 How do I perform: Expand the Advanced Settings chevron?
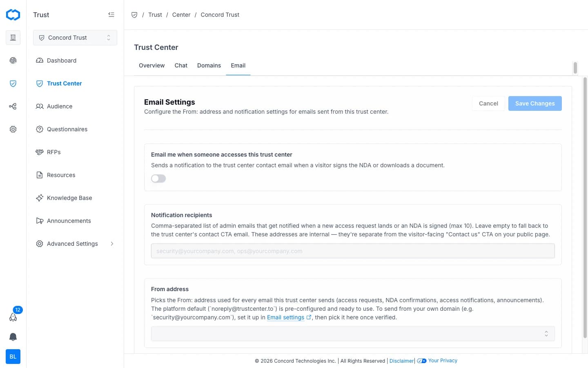(x=112, y=244)
